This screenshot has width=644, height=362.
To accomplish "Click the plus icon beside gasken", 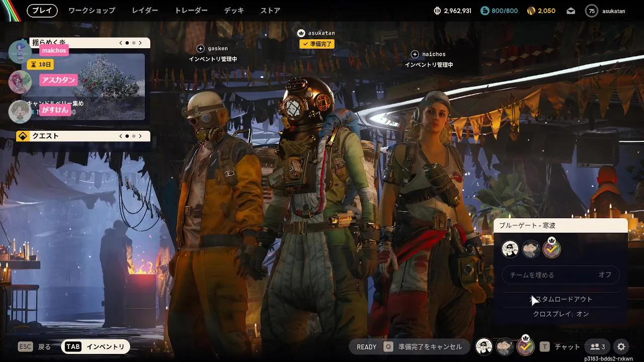I will click(201, 48).
